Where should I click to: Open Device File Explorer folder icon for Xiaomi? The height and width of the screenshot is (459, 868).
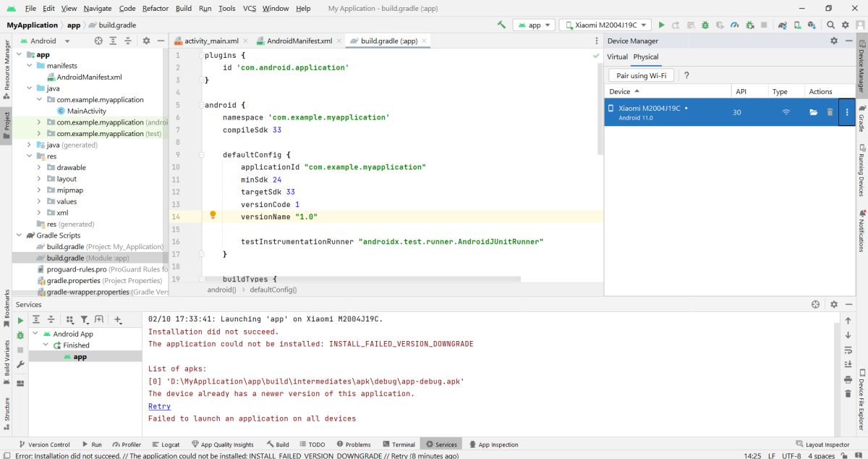(813, 112)
